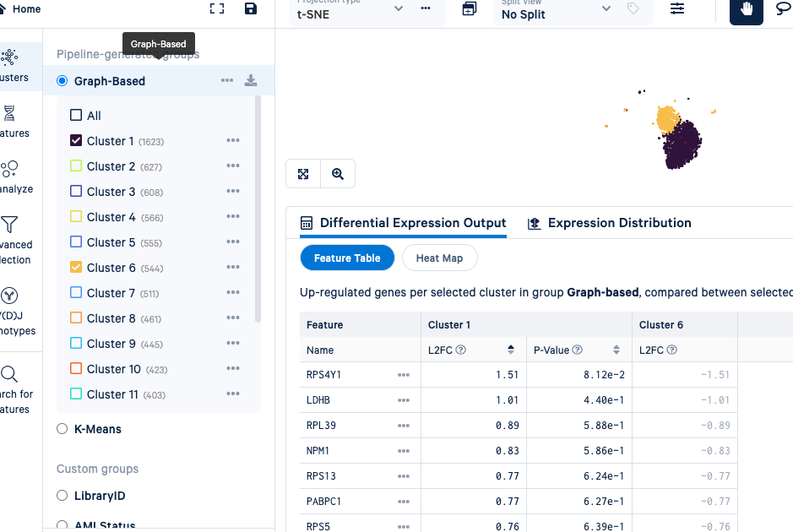Open Cluster 1 more options ellipsis
Screen dimensions: 793x532
233,140
